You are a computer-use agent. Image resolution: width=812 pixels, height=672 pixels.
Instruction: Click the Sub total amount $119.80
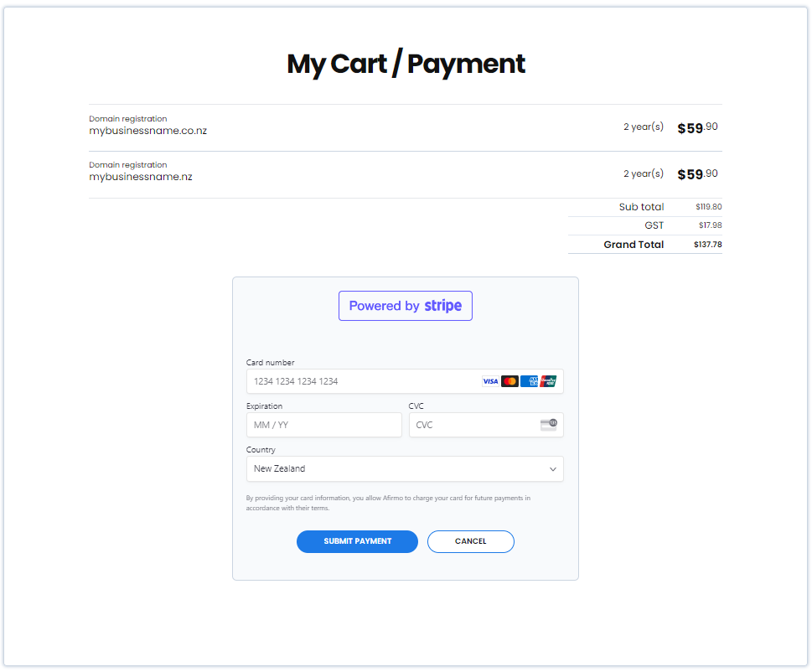708,207
